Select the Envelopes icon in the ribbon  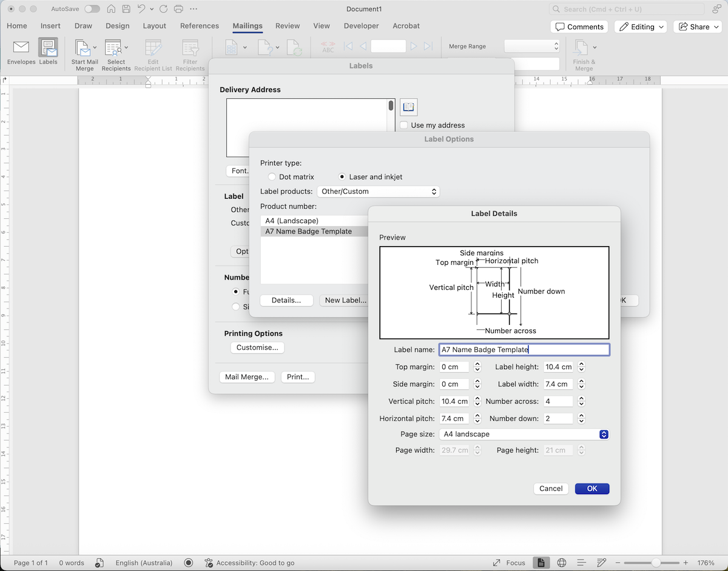[21, 53]
